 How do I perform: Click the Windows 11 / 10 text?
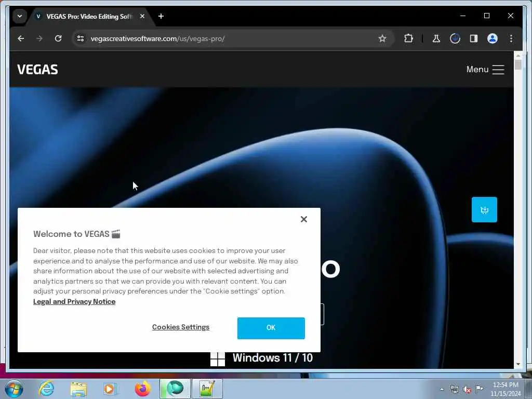272,358
